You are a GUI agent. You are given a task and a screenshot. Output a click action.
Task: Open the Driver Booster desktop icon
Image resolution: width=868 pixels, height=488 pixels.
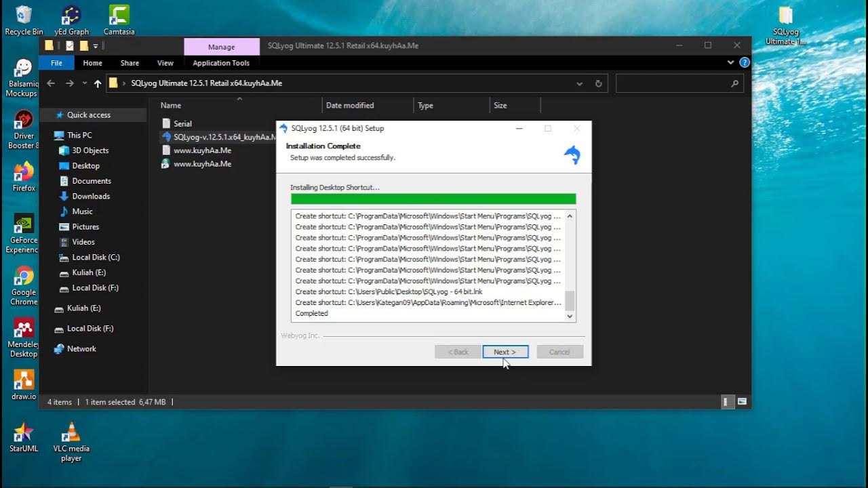(x=23, y=129)
